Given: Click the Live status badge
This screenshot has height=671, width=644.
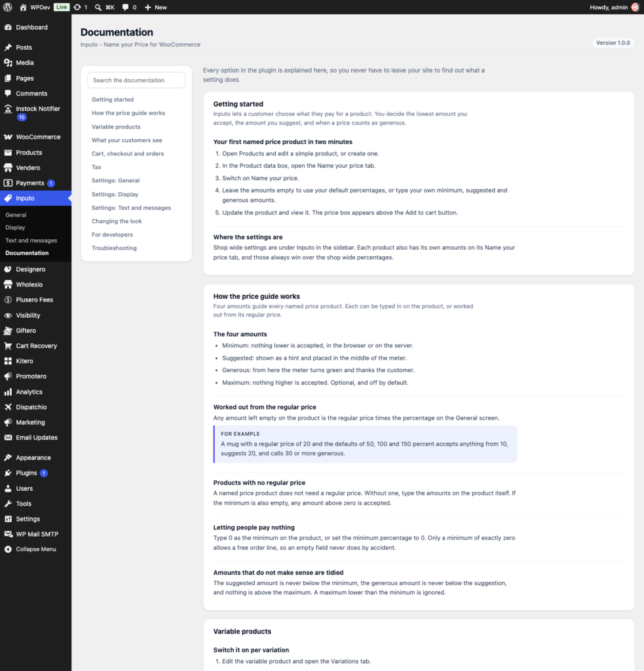Looking at the screenshot, I should (x=62, y=7).
